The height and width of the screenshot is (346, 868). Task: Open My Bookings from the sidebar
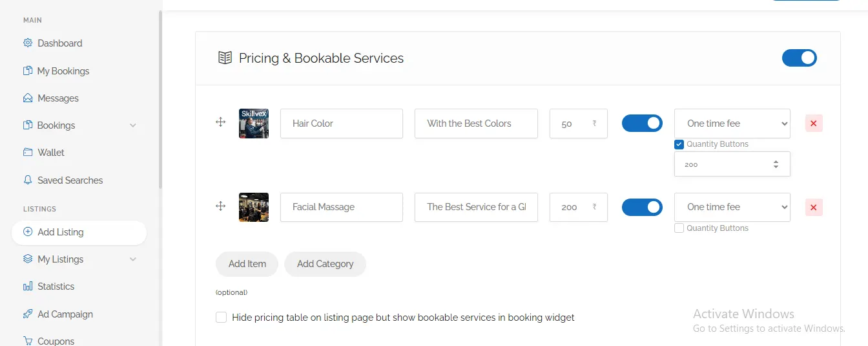coord(63,71)
